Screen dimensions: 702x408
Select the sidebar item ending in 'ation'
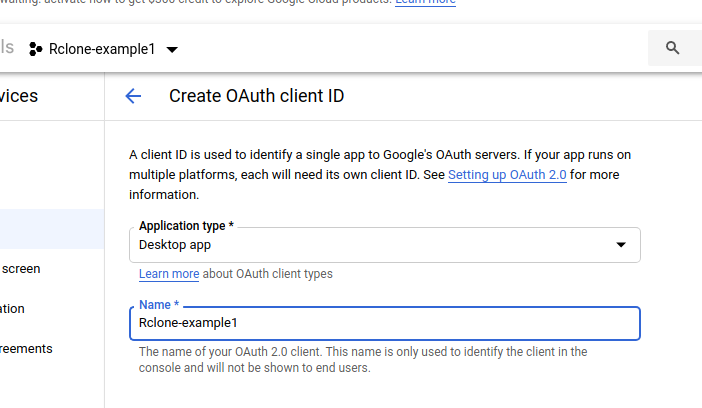[12, 309]
